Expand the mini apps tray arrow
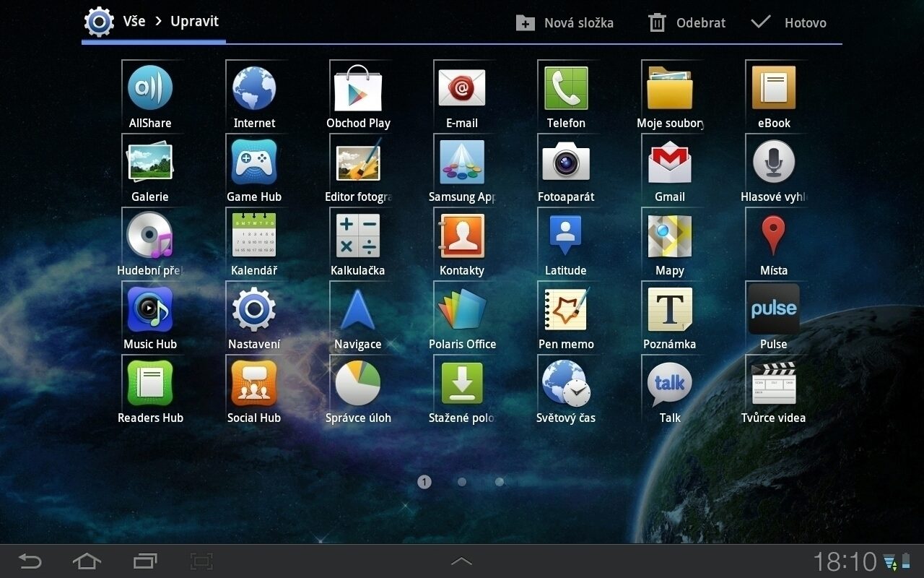Viewport: 924px width, 578px height. [462, 561]
